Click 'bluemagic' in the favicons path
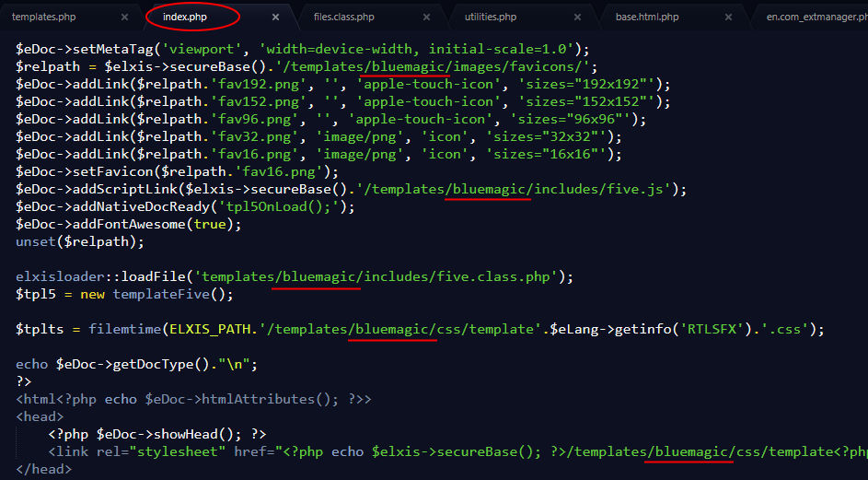868x480 pixels. coord(408,66)
